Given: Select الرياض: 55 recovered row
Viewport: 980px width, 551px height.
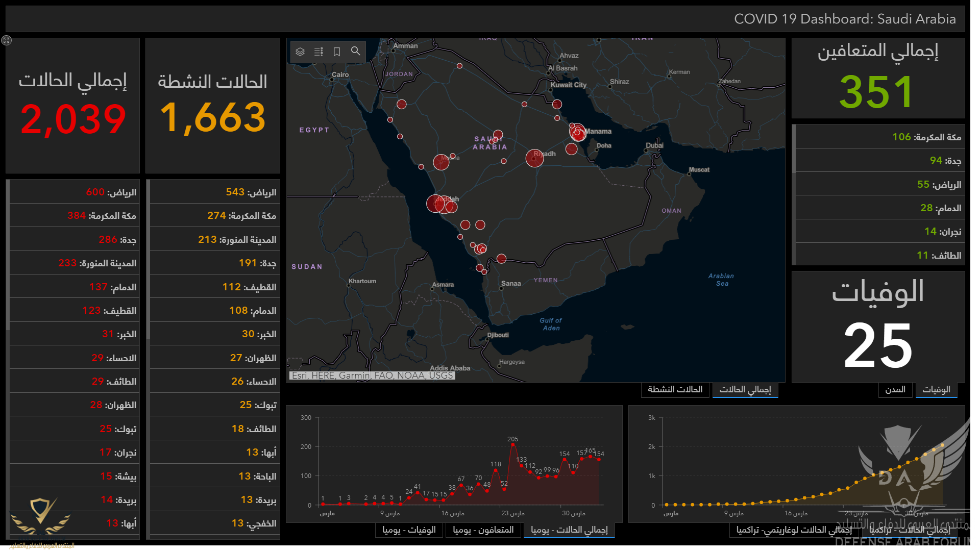Looking at the screenshot, I should [880, 184].
